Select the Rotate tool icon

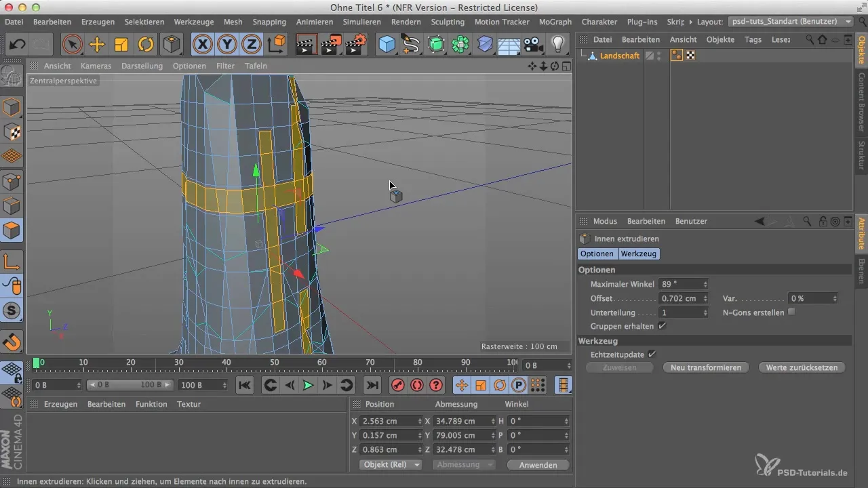146,45
